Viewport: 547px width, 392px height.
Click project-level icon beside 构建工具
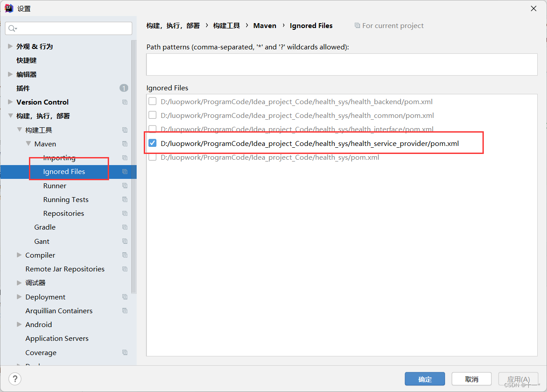pos(125,130)
